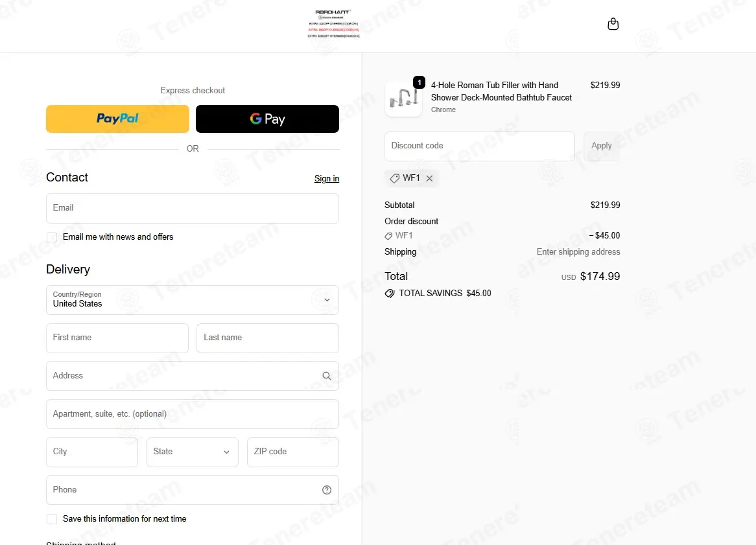Click the Email input field

tap(193, 208)
